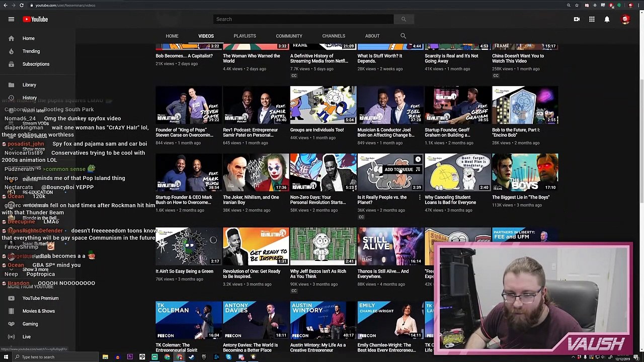
Task: Open 'A Definitive History of Streaming Media' title
Action: point(319,58)
